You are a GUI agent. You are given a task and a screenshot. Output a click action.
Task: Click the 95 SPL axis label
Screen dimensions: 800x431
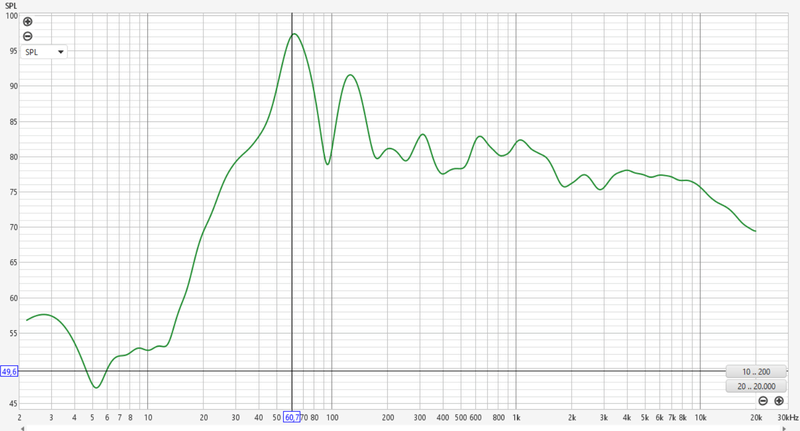click(x=12, y=51)
